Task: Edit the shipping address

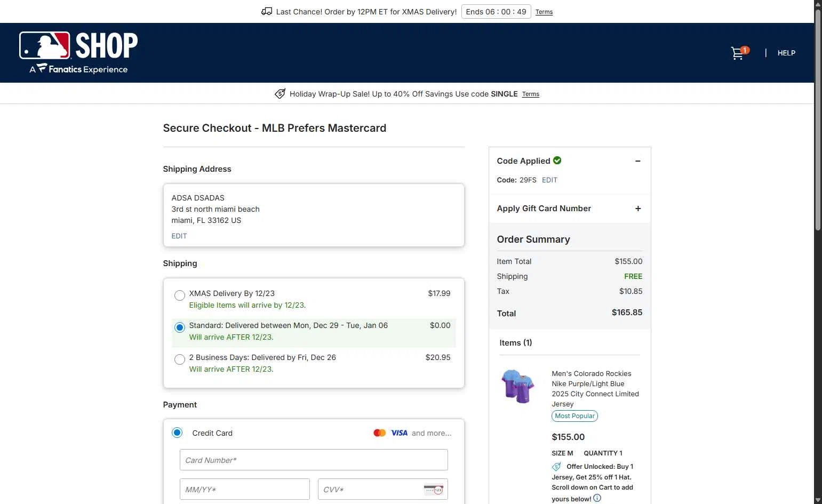Action: pos(179,236)
